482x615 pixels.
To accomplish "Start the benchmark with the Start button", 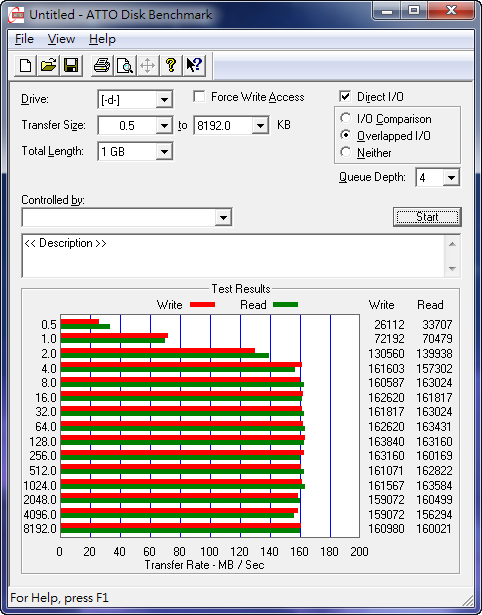I will click(x=427, y=217).
